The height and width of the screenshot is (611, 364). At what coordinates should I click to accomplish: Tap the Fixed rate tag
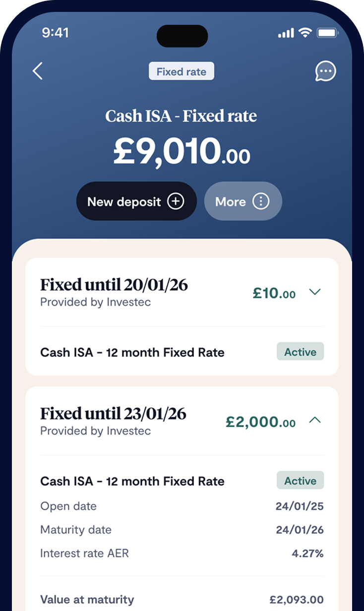pyautogui.click(x=182, y=71)
